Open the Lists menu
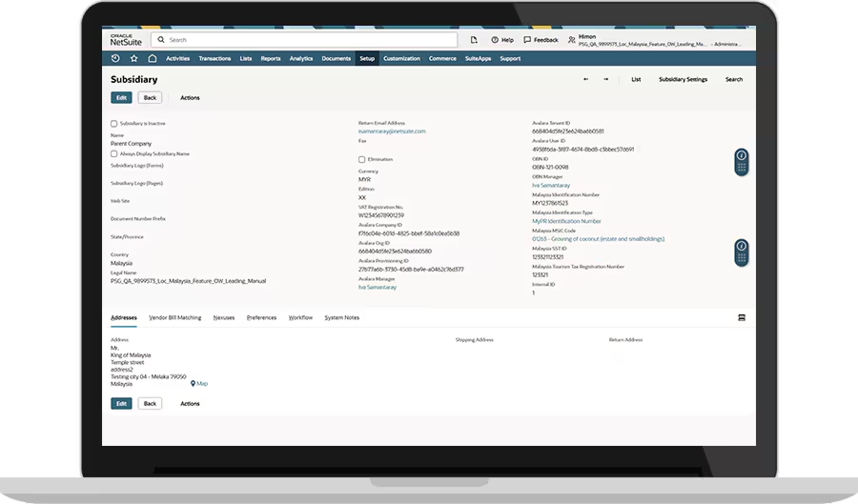Screen dimensions: 858x504 point(246,58)
